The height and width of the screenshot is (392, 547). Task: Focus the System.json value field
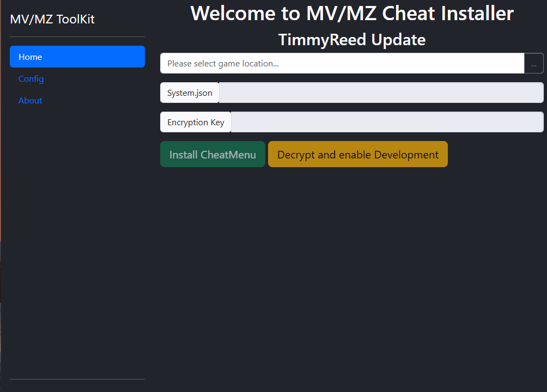pyautogui.click(x=381, y=93)
